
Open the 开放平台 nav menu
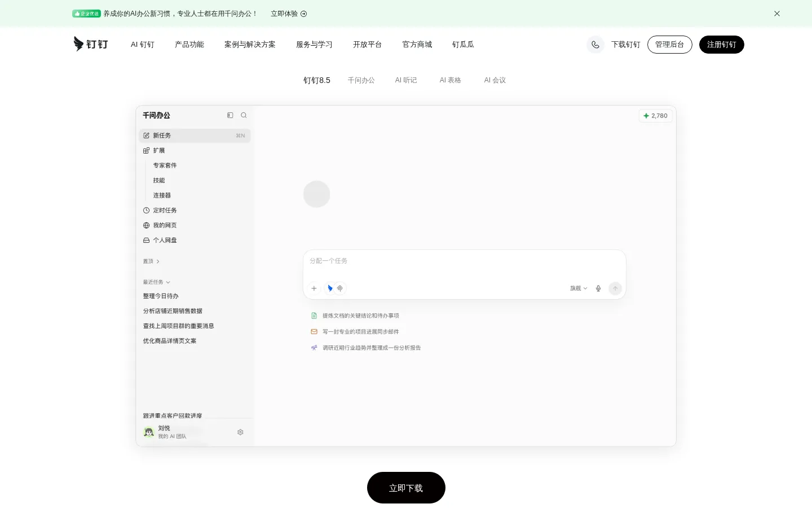(367, 45)
